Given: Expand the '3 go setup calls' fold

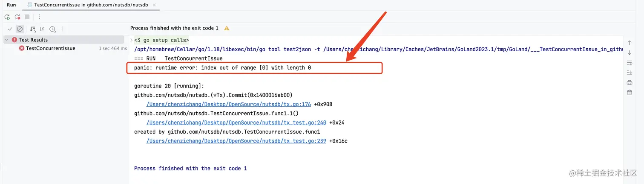Looking at the screenshot, I should tap(161, 40).
